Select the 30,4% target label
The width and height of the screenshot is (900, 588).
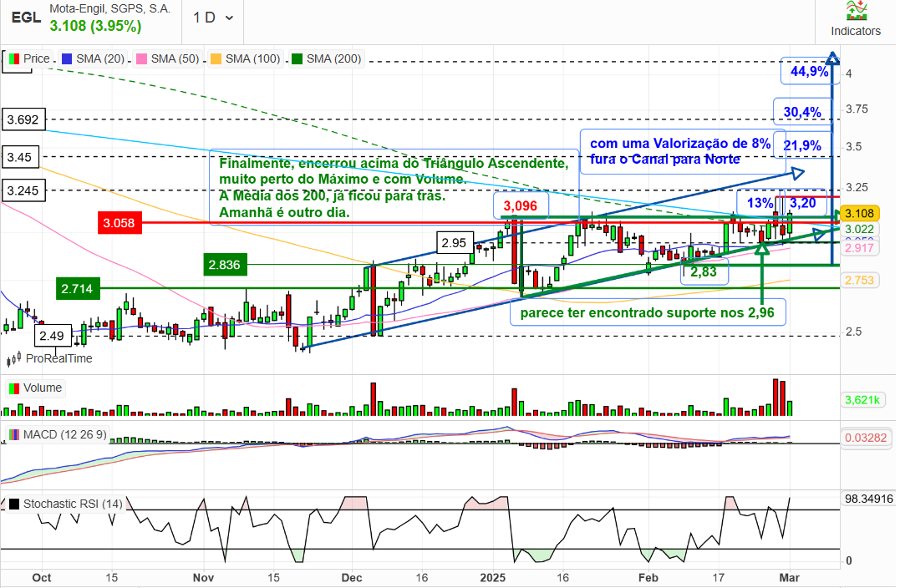tap(802, 112)
